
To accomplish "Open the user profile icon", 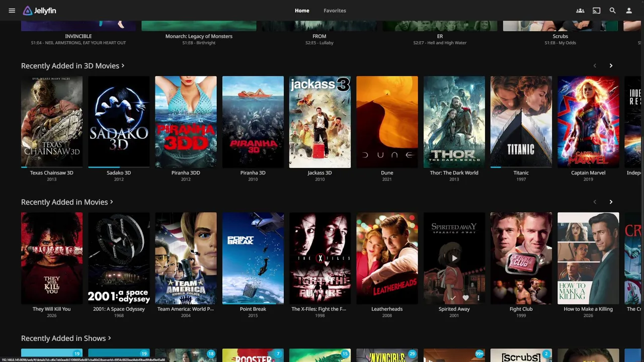I will (x=628, y=11).
